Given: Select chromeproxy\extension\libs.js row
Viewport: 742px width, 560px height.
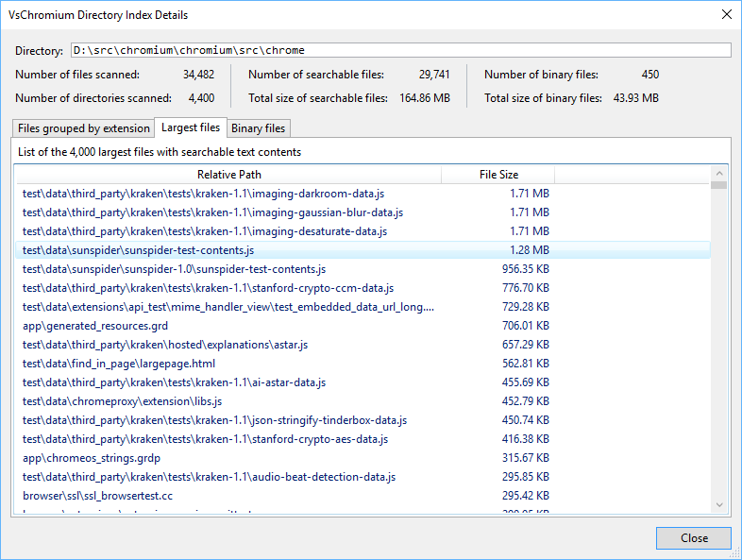Looking at the screenshot, I should click(363, 401).
